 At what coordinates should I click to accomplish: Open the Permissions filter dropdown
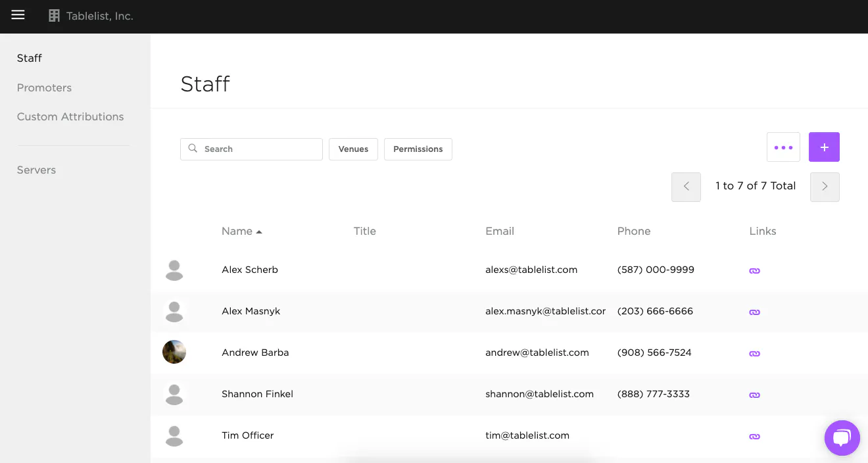pyautogui.click(x=418, y=149)
